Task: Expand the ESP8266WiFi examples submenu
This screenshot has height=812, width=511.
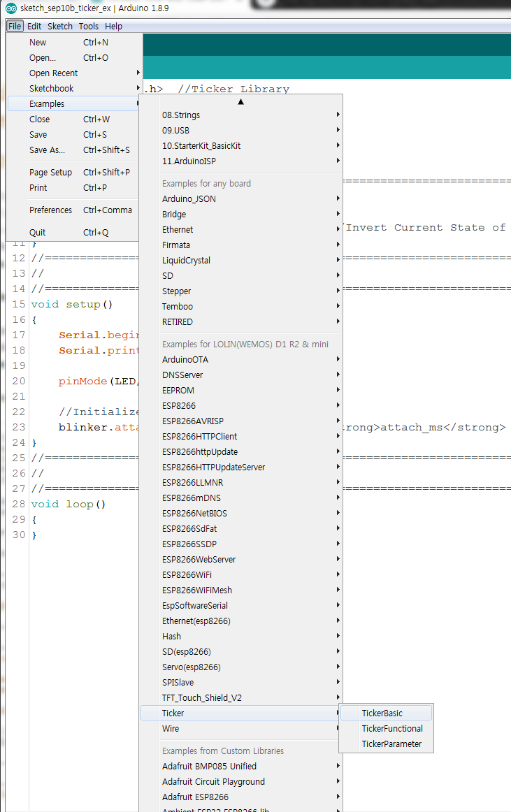Action: coord(187,575)
